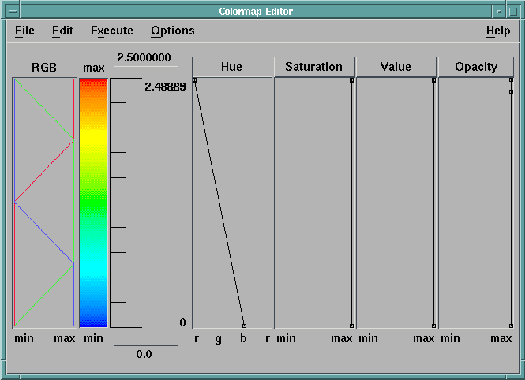The width and height of the screenshot is (525, 380).
Task: Open the Help menu
Action: 498,30
